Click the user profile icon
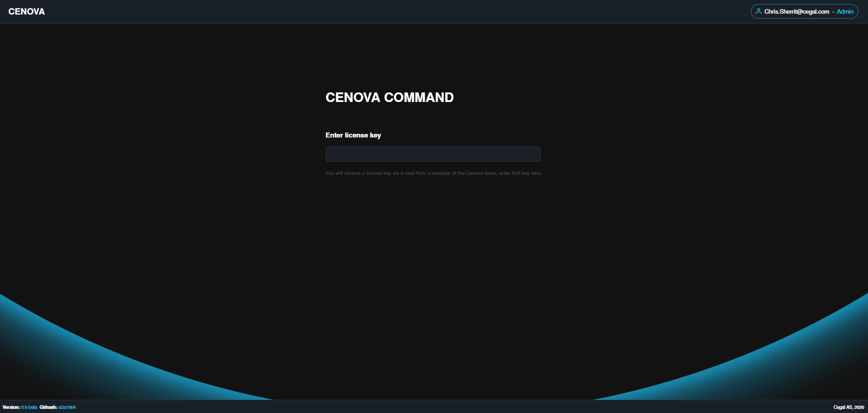The width and height of the screenshot is (868, 413). [759, 11]
